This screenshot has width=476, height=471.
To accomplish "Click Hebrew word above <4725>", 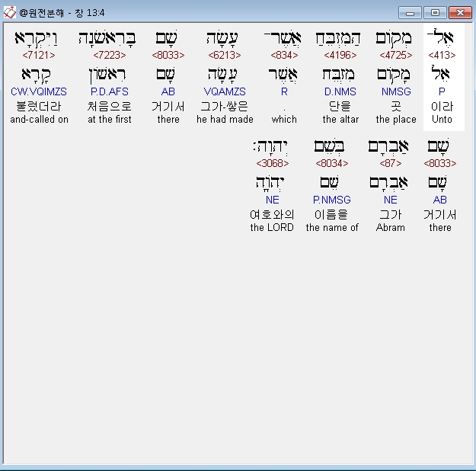I will (394, 39).
